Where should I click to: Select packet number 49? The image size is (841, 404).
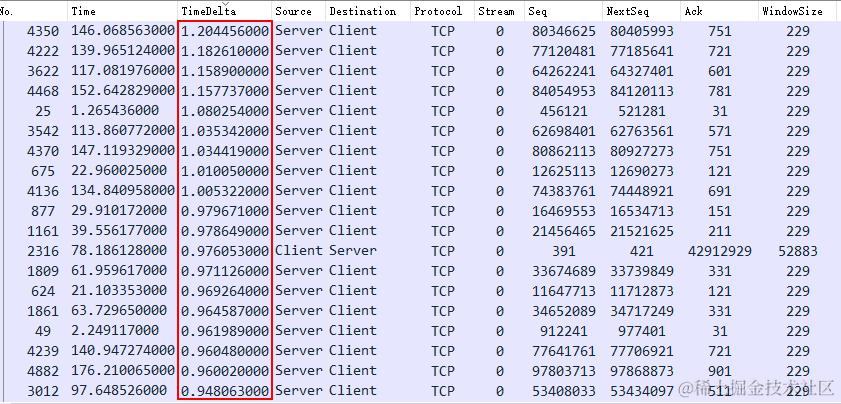[x=43, y=331]
